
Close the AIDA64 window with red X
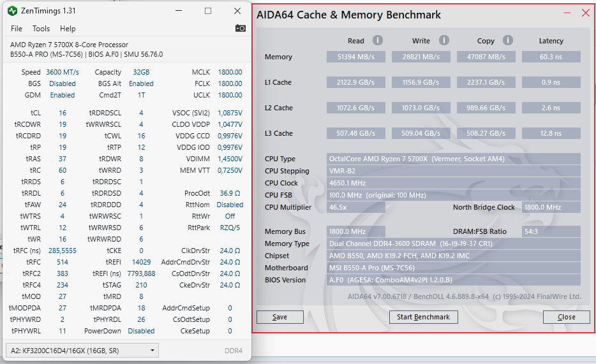click(586, 13)
